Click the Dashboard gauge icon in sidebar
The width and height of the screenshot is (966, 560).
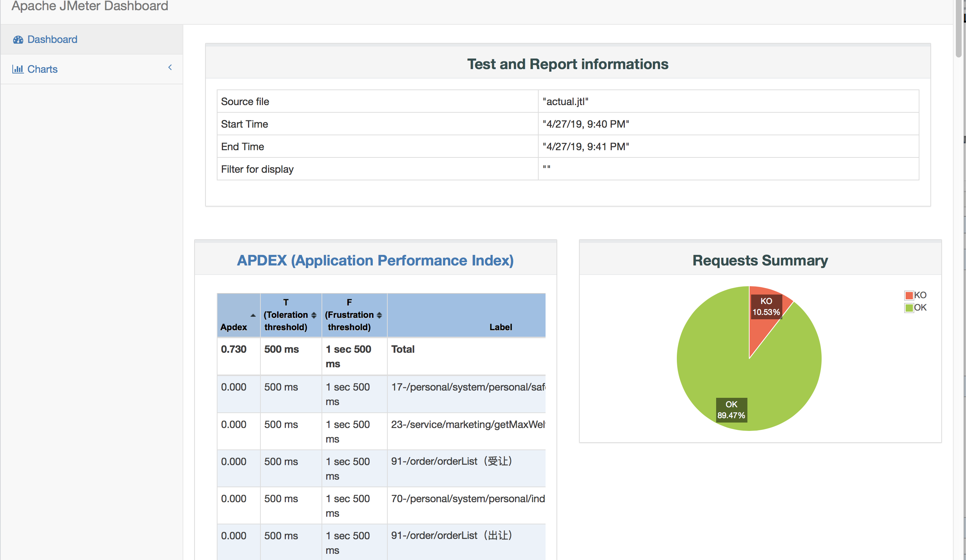(x=18, y=40)
